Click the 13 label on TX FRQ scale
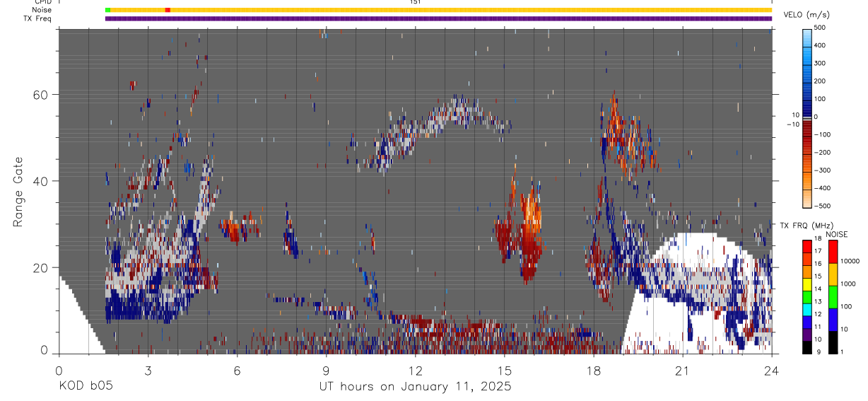This screenshot has width=868, height=401. click(818, 301)
